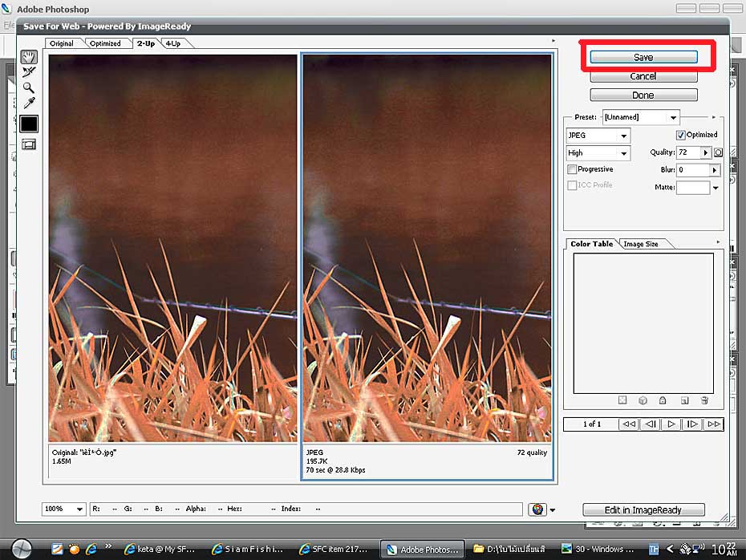Screen dimensions: 746x560
Task: Show quick launch overflow chevron
Action: click(108, 546)
